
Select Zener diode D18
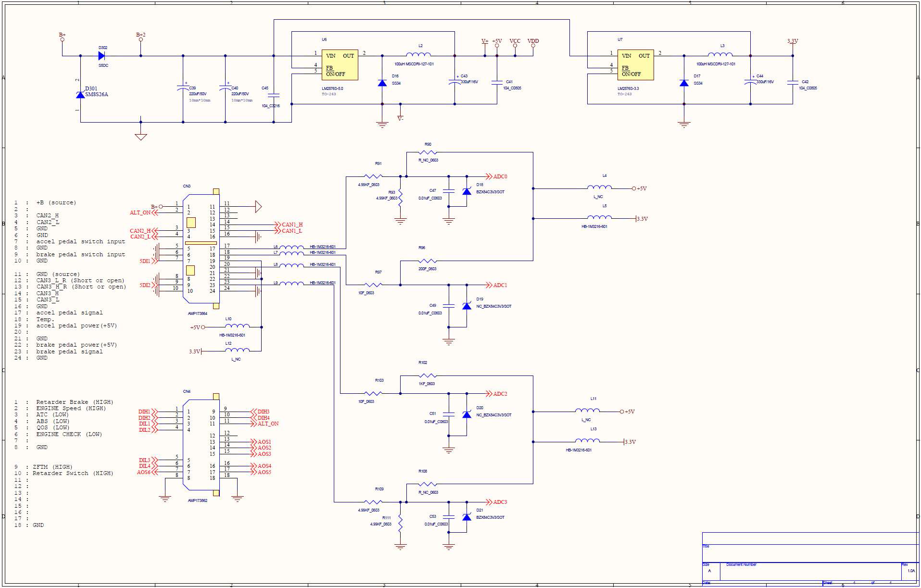pyautogui.click(x=467, y=191)
